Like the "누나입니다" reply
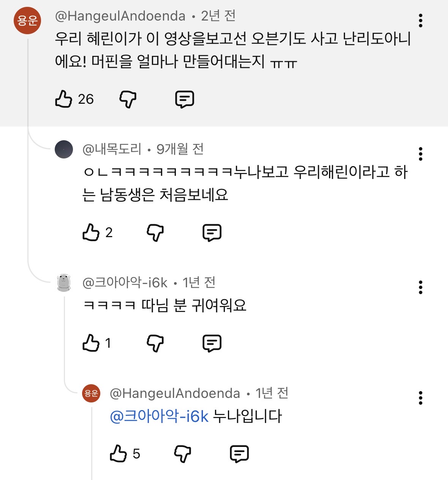The image size is (448, 480). (119, 454)
